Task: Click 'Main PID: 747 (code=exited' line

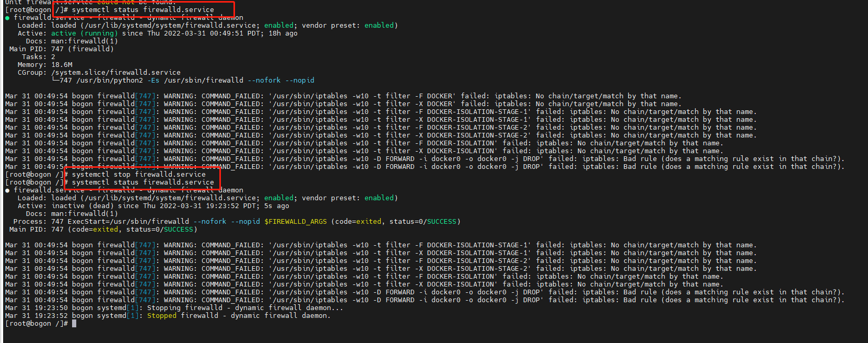Action: (x=103, y=230)
